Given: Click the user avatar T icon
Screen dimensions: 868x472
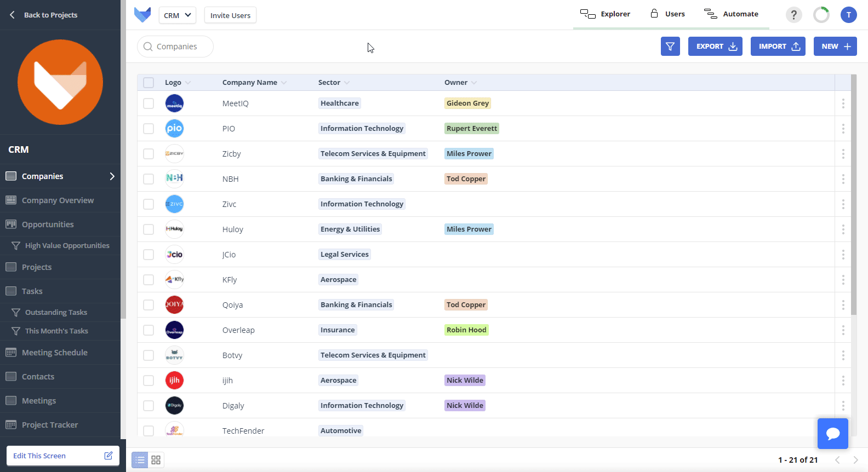Looking at the screenshot, I should [848, 15].
